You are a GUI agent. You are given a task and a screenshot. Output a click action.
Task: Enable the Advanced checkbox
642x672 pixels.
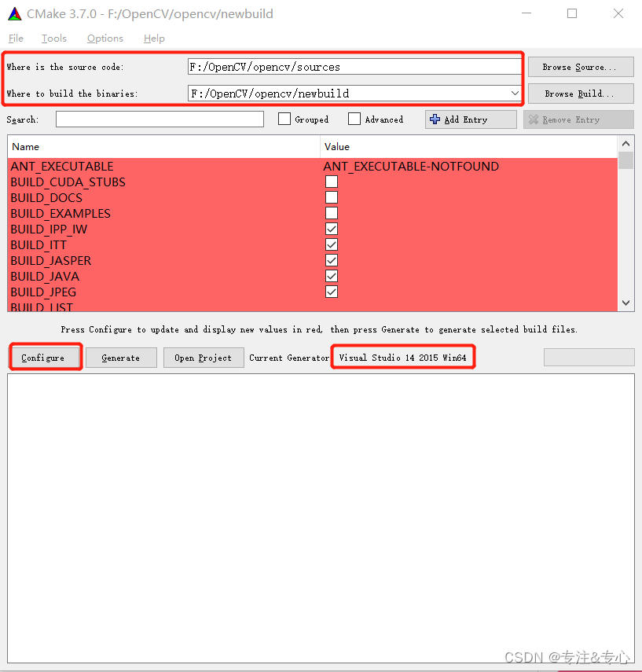(354, 119)
